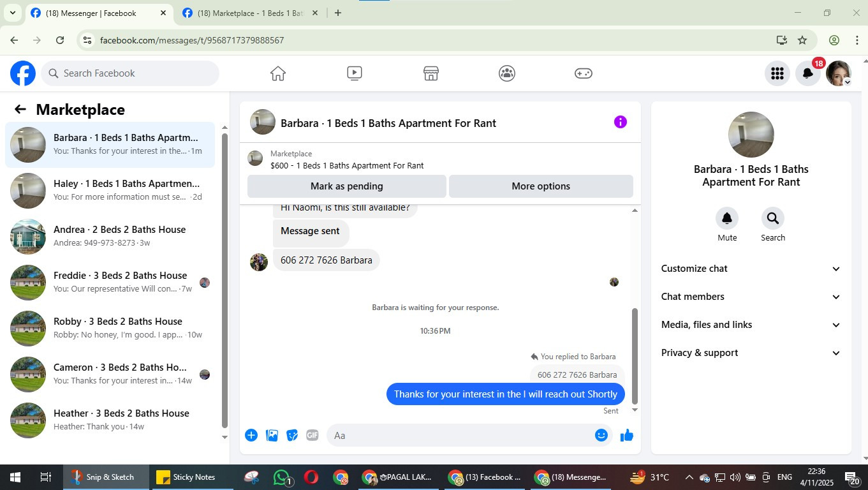Image resolution: width=868 pixels, height=490 pixels.
Task: Choose a sticker in composer
Action: point(292,435)
